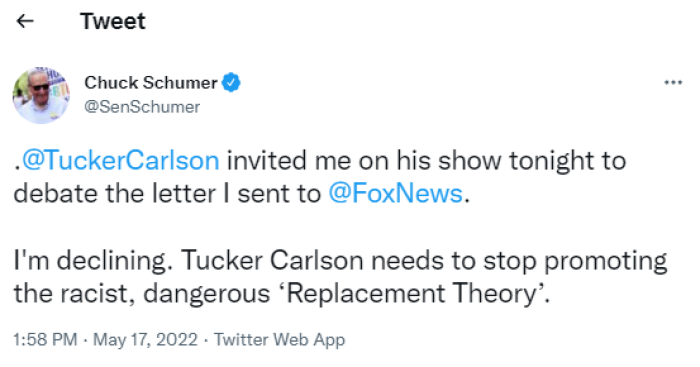
Task: Click the Tweet page heading
Action: 113,21
